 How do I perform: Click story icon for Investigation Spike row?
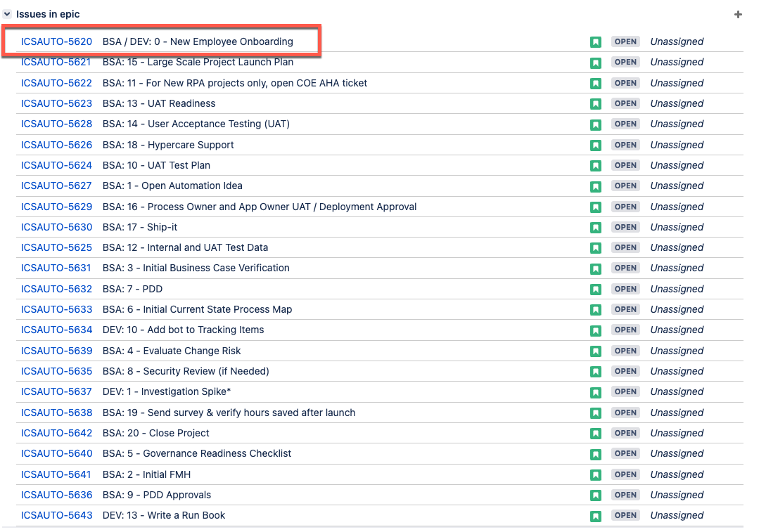click(x=596, y=392)
